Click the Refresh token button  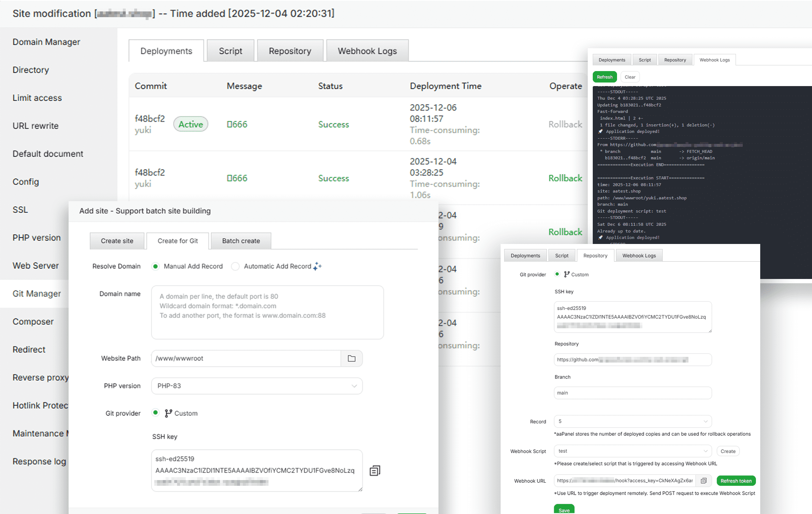pyautogui.click(x=736, y=481)
